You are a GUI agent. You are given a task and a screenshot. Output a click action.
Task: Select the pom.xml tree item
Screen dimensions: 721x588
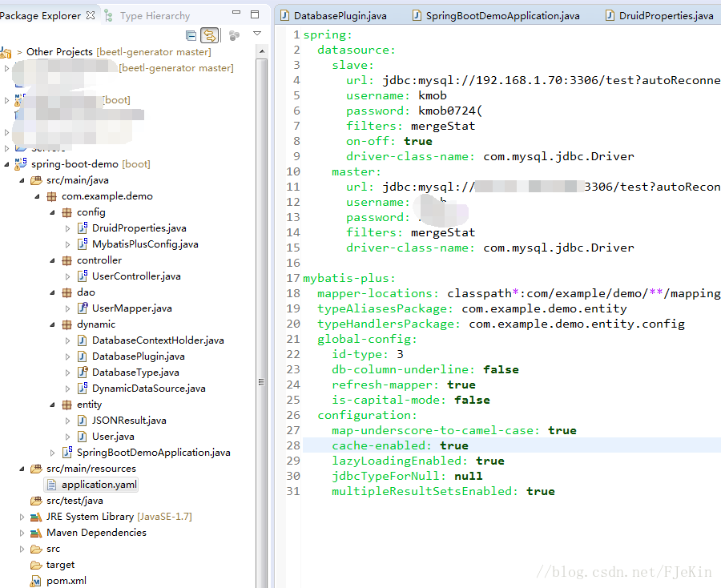point(66,581)
